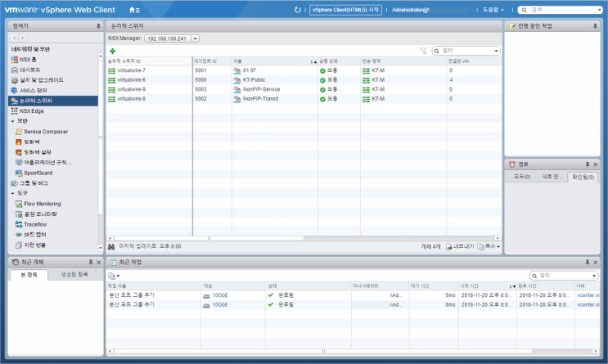Sort tasks by 시작 시간 column header
The image size is (608, 364).
(x=488, y=286)
